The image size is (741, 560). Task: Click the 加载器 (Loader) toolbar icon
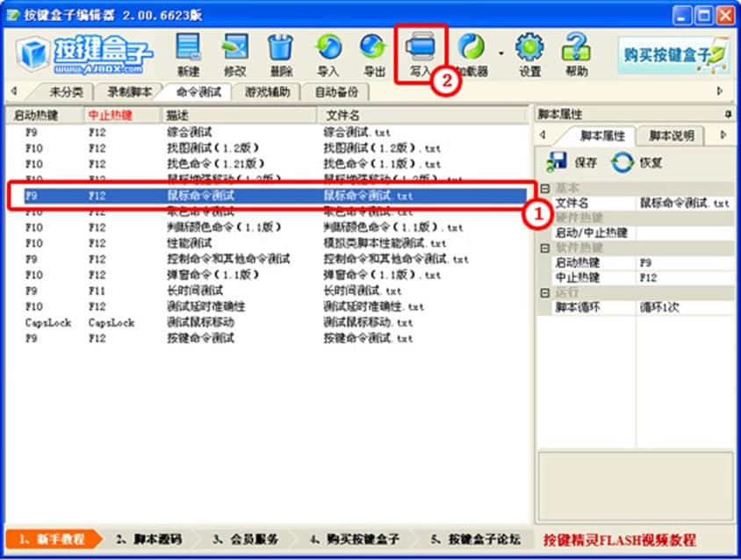point(471,54)
